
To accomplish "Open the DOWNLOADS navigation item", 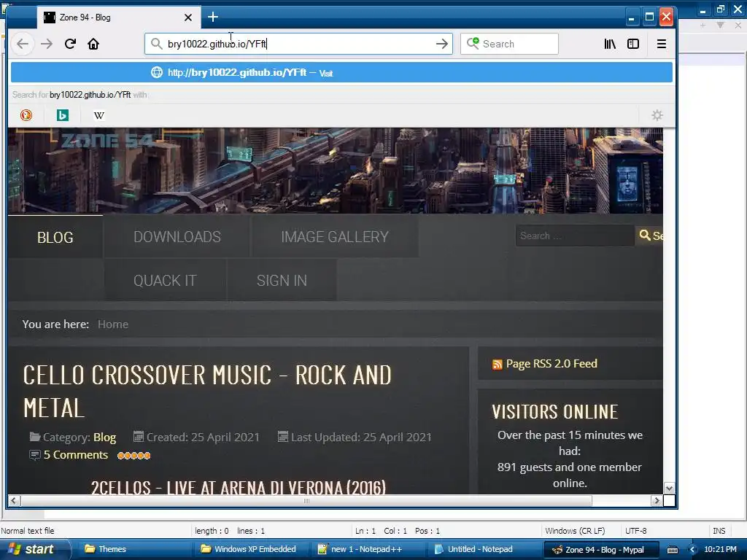I will pyautogui.click(x=177, y=237).
